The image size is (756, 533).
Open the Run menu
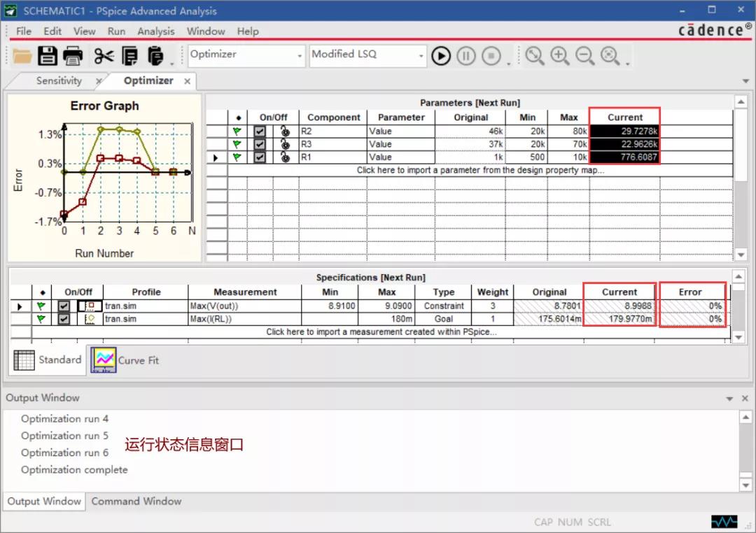click(116, 31)
